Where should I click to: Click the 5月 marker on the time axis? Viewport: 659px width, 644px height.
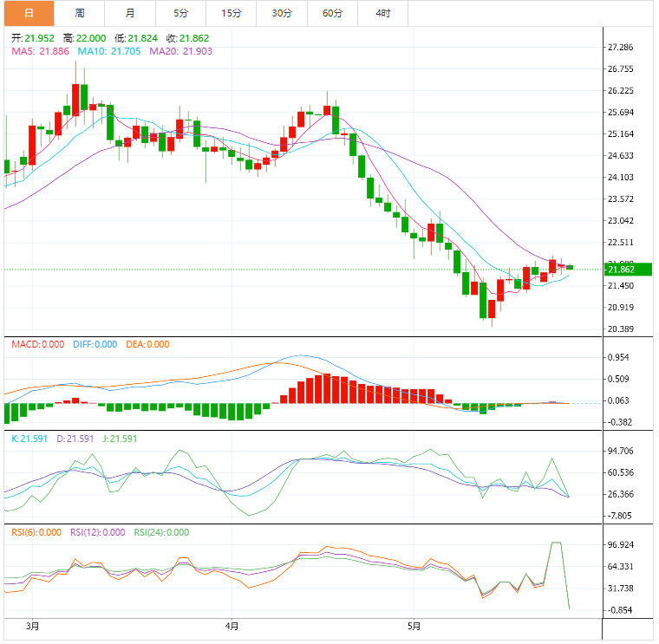point(414,625)
